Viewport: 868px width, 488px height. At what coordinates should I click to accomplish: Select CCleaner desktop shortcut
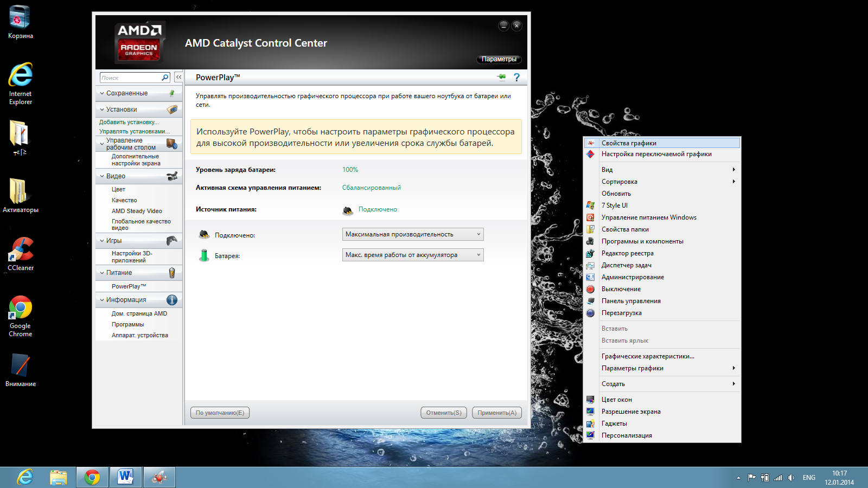point(20,254)
